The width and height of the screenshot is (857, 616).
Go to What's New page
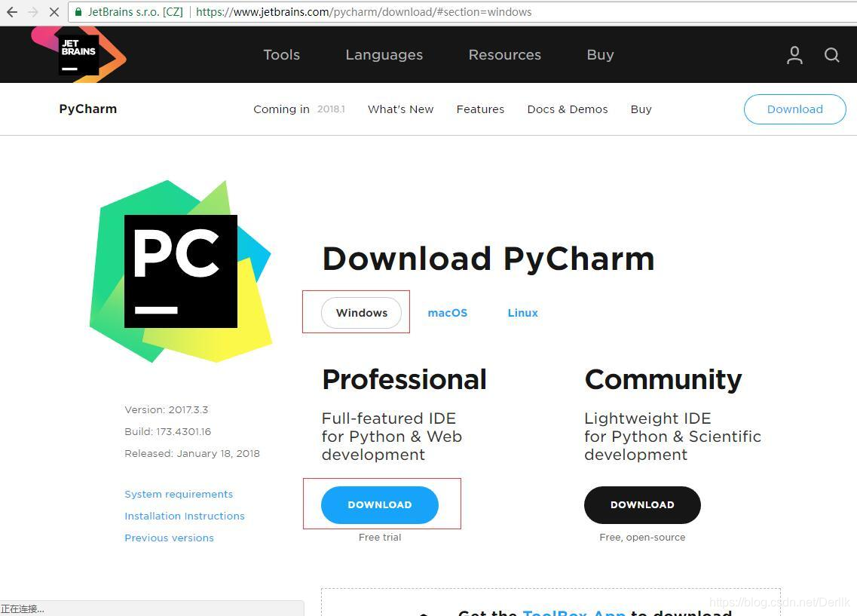(x=401, y=109)
